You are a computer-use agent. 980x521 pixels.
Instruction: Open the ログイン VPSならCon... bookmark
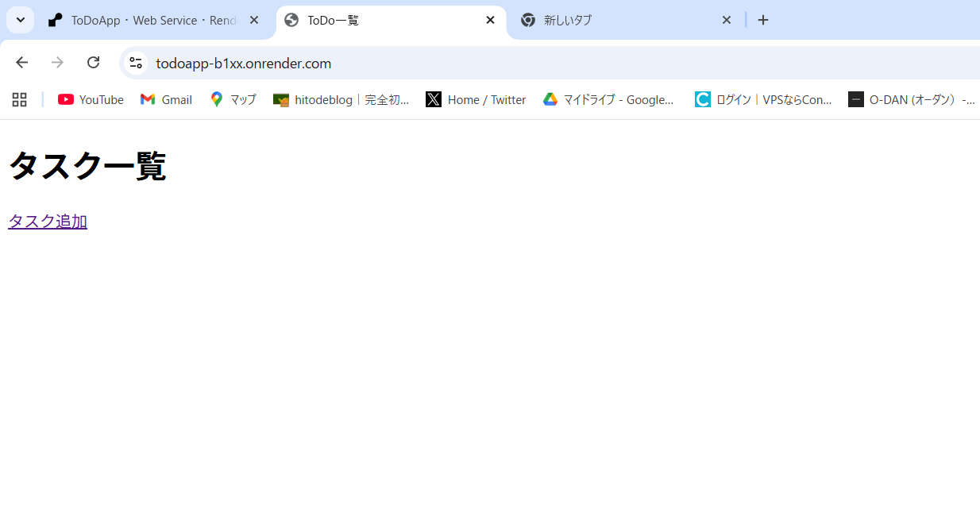(x=764, y=99)
